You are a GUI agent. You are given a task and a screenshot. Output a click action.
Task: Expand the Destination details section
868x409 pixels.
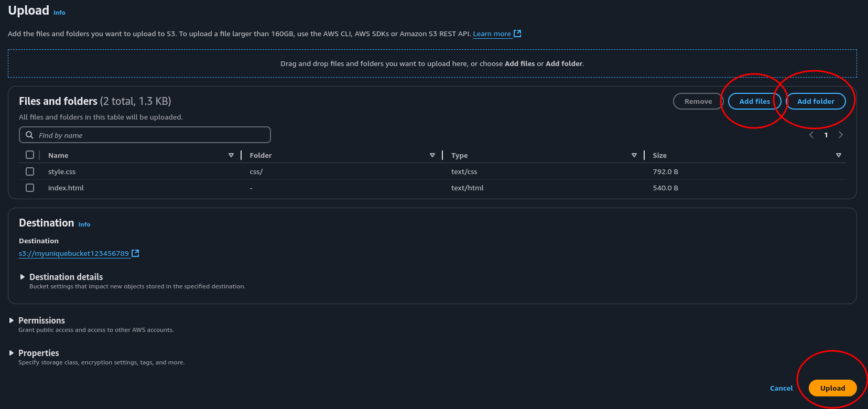(23, 277)
